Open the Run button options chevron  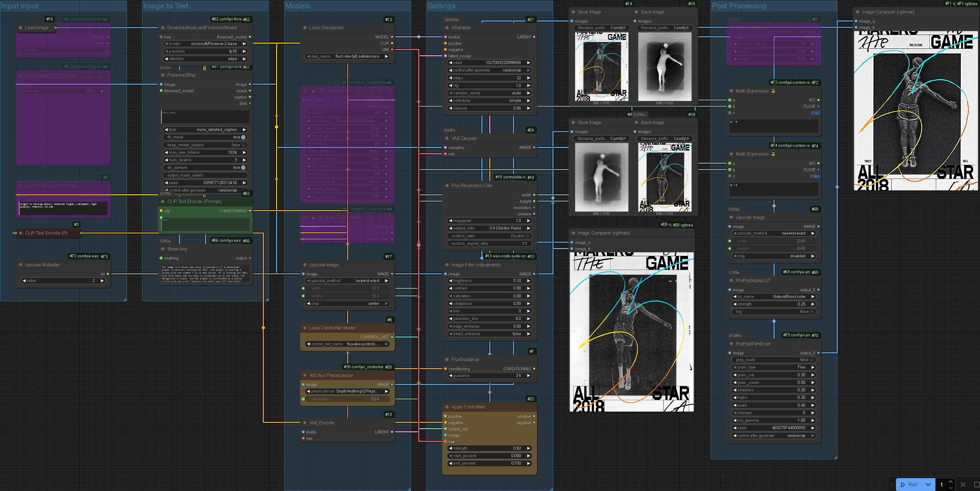click(x=928, y=484)
